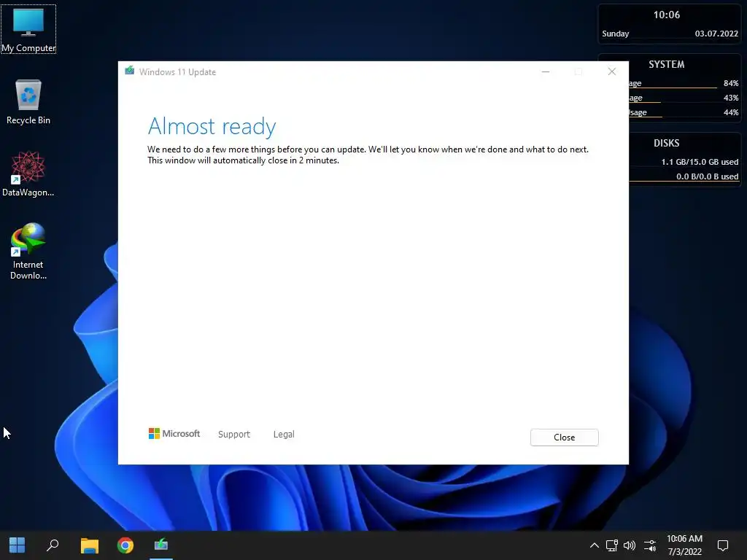Select the DataWagon desktop shortcut
Image resolution: width=747 pixels, height=560 pixels.
tap(28, 174)
